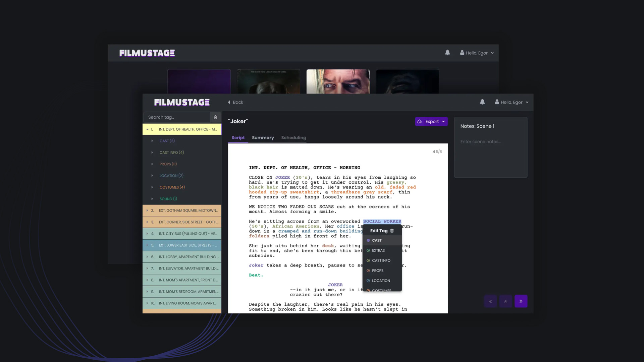
Task: Collapse scene 1 INT. DEPT. OF HEALTH entry
Action: (x=147, y=129)
